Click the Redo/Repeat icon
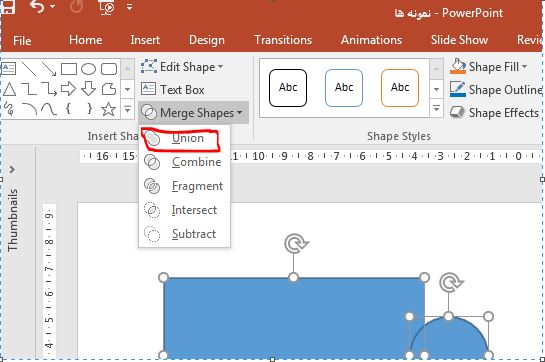The image size is (545, 362). point(76,7)
